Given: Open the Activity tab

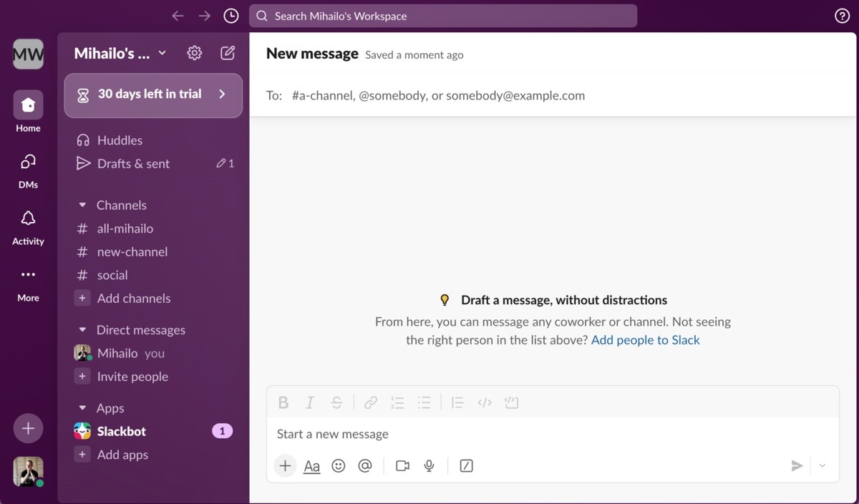Looking at the screenshot, I should (x=28, y=226).
